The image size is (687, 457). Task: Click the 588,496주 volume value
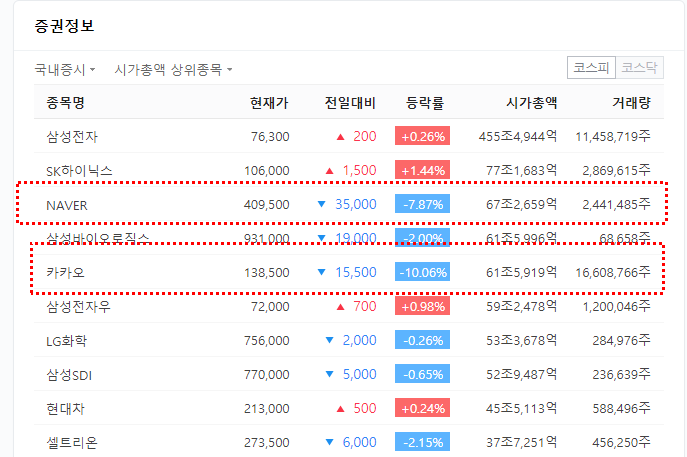(x=622, y=408)
